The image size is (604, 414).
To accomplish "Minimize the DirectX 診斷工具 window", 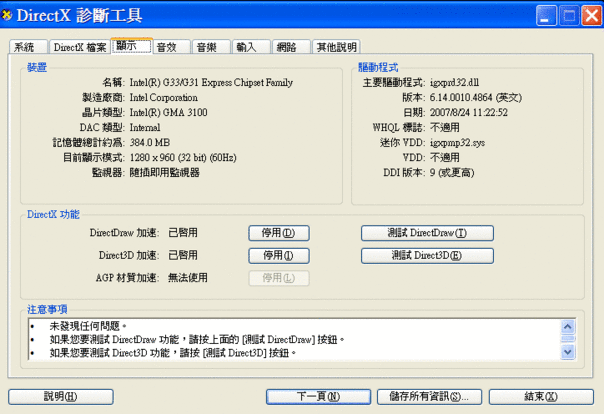I will 546,15.
